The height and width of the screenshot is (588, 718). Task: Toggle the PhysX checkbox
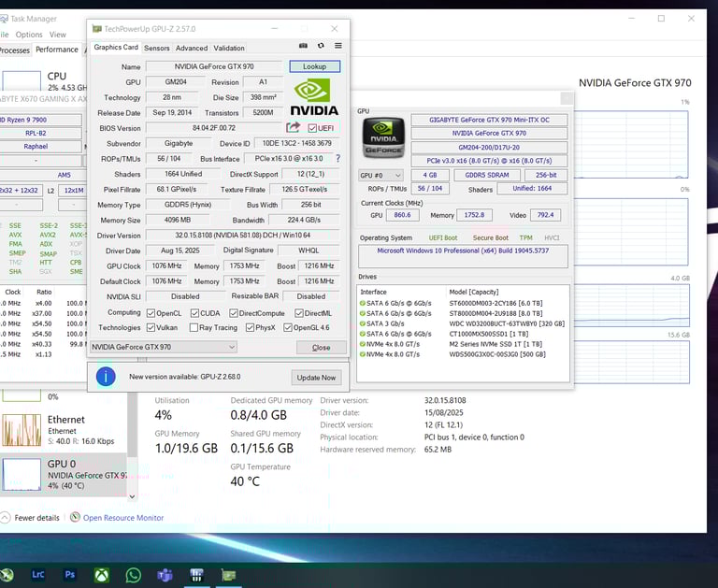250,327
